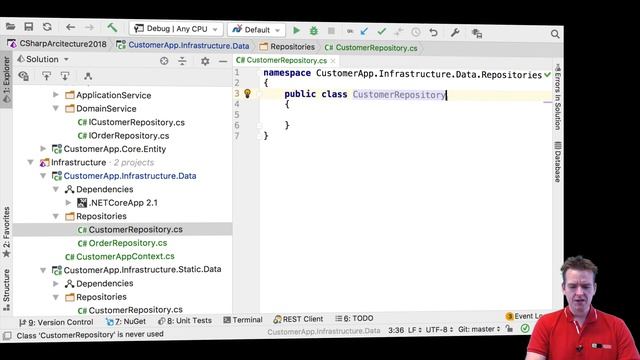The width and height of the screenshot is (640, 360).
Task: Click the down-arrow icon in the explorer toolbar
Action: click(65, 76)
